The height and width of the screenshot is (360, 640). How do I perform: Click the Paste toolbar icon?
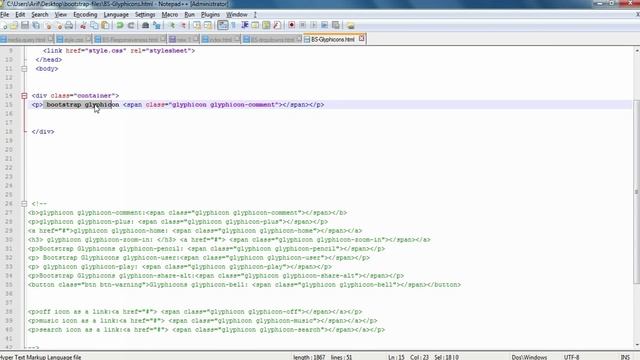coord(105,26)
